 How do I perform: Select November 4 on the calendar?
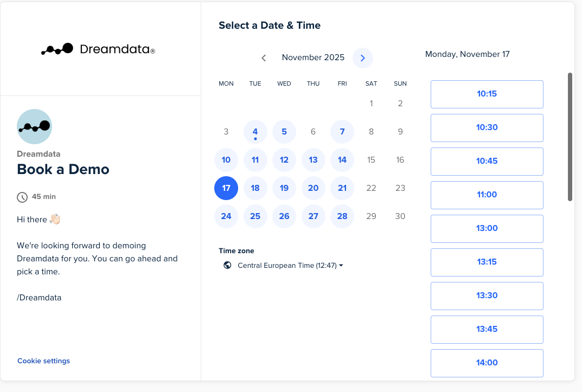tap(255, 132)
